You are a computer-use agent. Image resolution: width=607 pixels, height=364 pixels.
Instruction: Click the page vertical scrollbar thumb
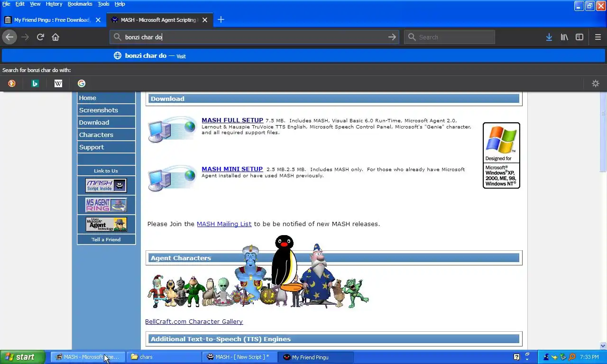pos(603,133)
